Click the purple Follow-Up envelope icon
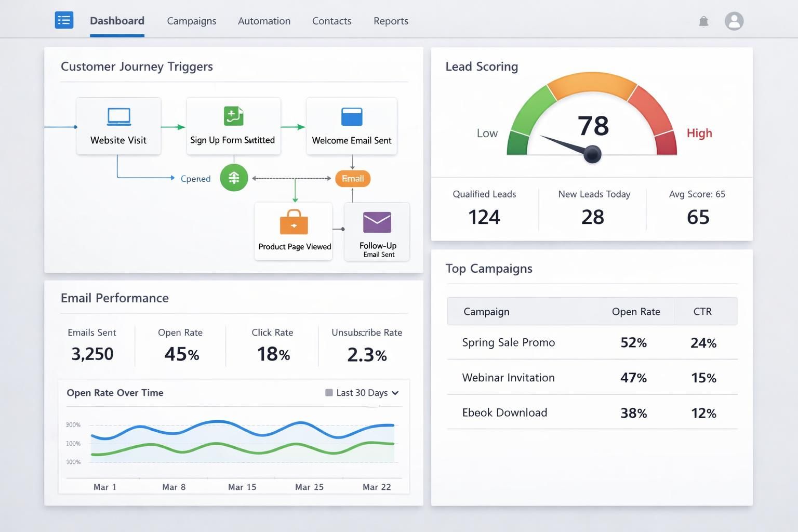The image size is (798, 532). click(377, 222)
